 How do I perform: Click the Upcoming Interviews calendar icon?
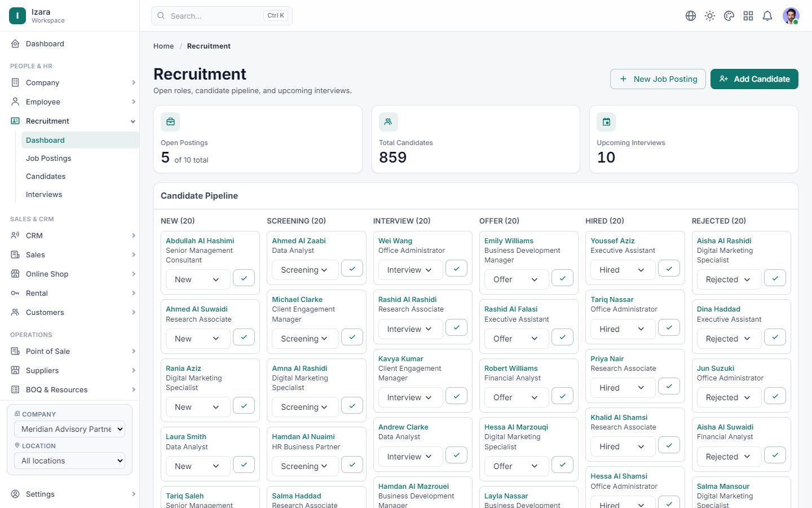tap(606, 122)
